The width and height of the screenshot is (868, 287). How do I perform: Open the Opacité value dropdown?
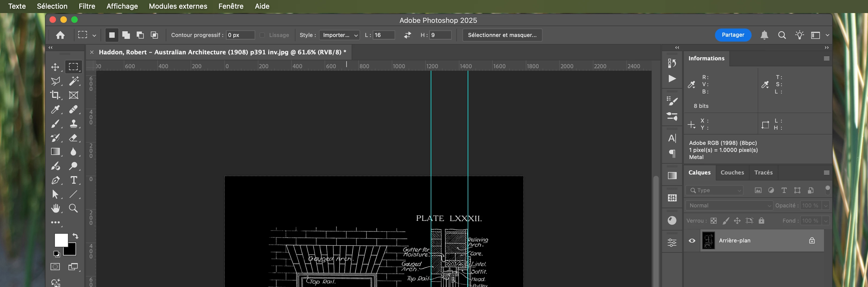(826, 205)
